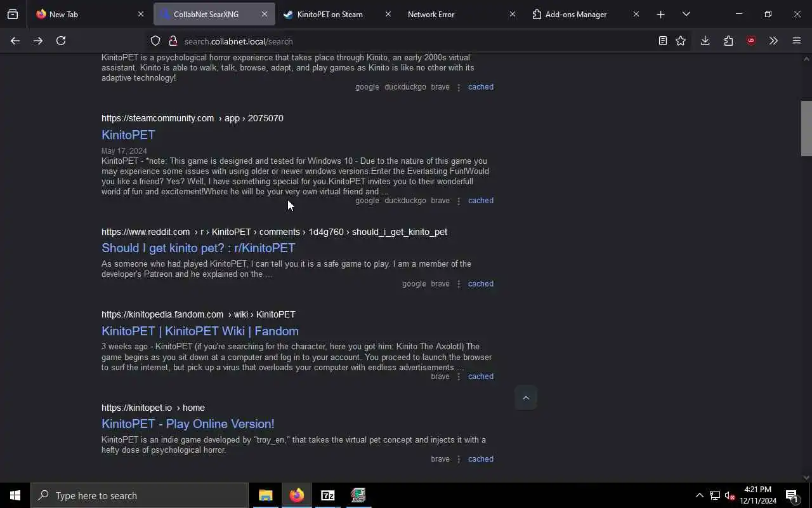Close the Add-ons Manager tab

point(636,14)
